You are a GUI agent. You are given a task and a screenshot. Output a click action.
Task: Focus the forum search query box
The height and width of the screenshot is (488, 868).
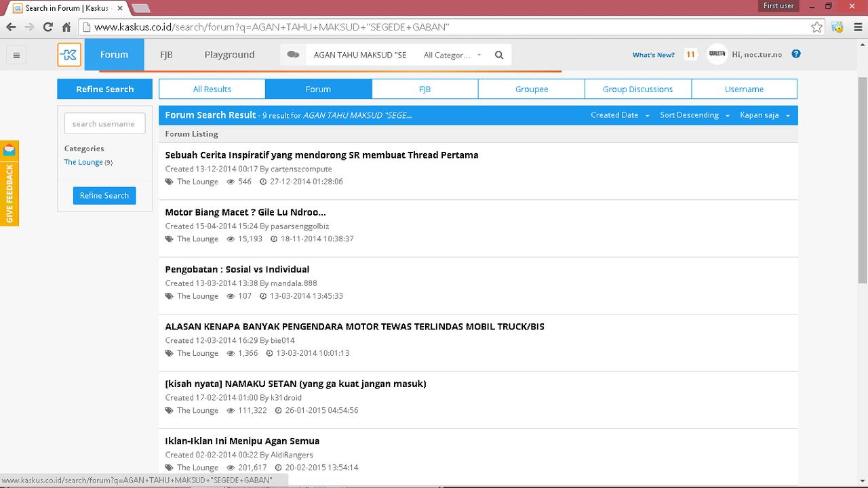pyautogui.click(x=361, y=55)
